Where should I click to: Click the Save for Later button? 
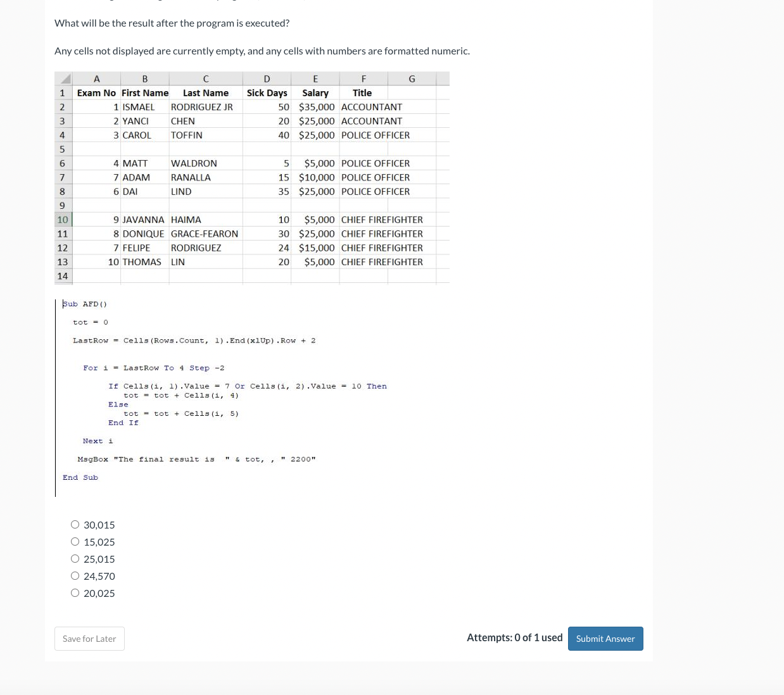click(89, 638)
